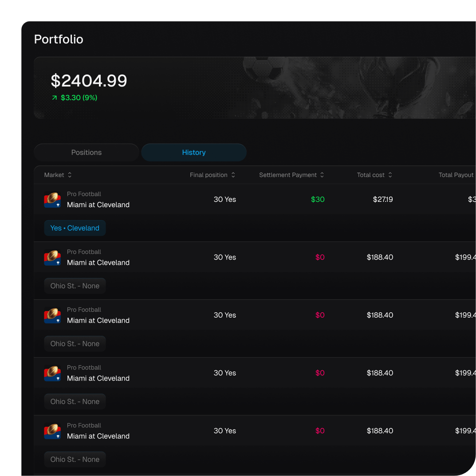
Task: Click the football league icon on the second row
Action: pyautogui.click(x=52, y=257)
